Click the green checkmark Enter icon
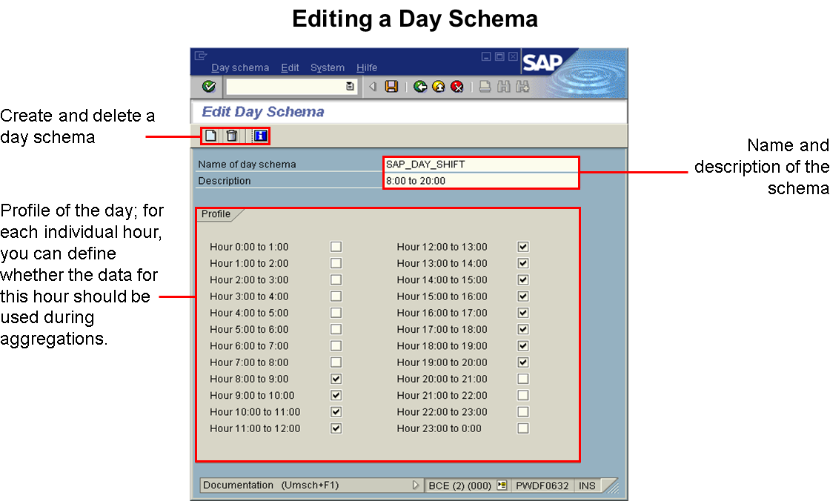830x504 pixels. (209, 87)
